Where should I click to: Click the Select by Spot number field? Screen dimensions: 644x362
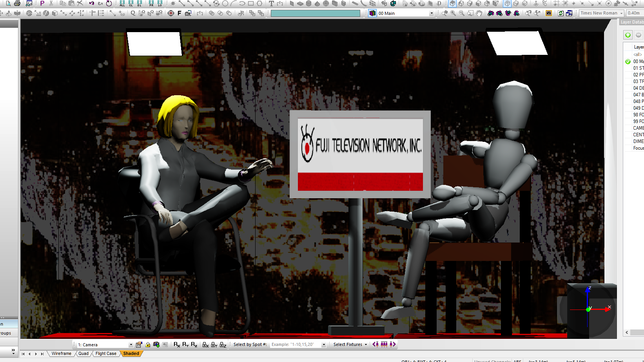296,345
